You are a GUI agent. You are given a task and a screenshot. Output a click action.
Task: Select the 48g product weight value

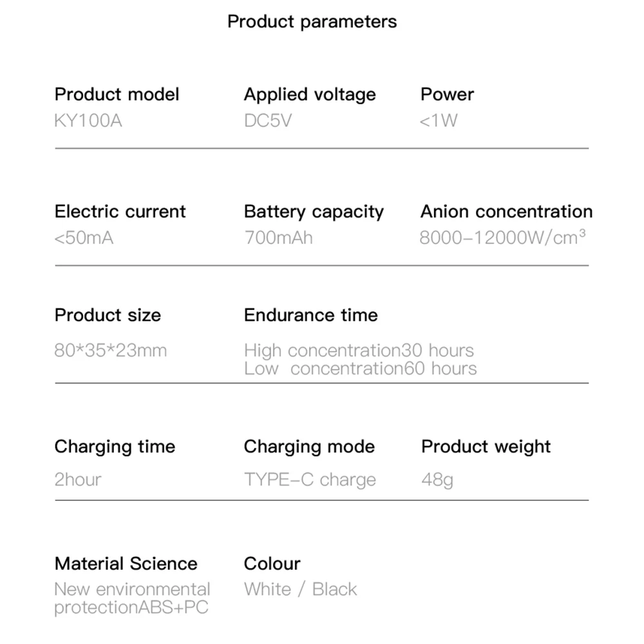click(x=437, y=480)
